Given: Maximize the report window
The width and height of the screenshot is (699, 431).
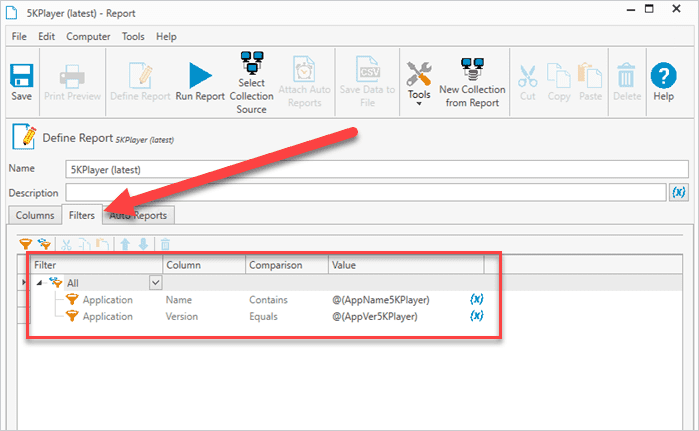Looking at the screenshot, I should point(649,8).
